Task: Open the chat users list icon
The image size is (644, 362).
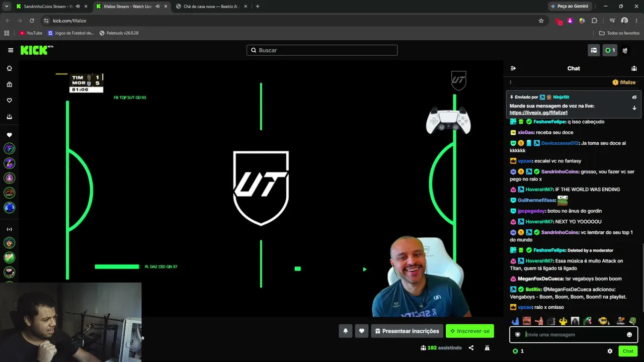Action: [634, 68]
